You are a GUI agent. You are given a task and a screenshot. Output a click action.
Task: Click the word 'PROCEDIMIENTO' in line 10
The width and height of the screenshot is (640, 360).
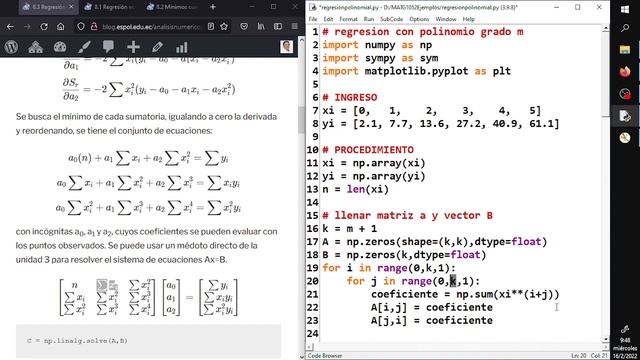374,150
